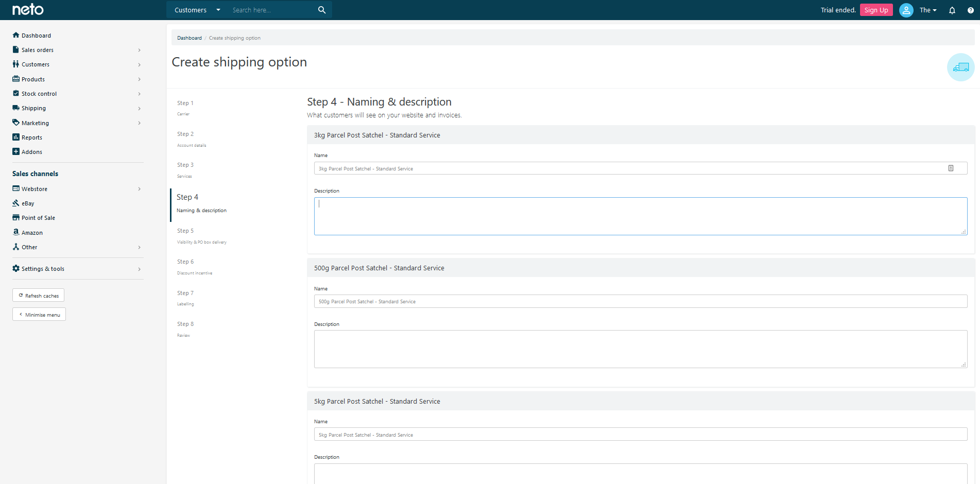This screenshot has height=484, width=980.
Task: Click the 5kg Parcel Post Satchel Description box
Action: click(641, 474)
